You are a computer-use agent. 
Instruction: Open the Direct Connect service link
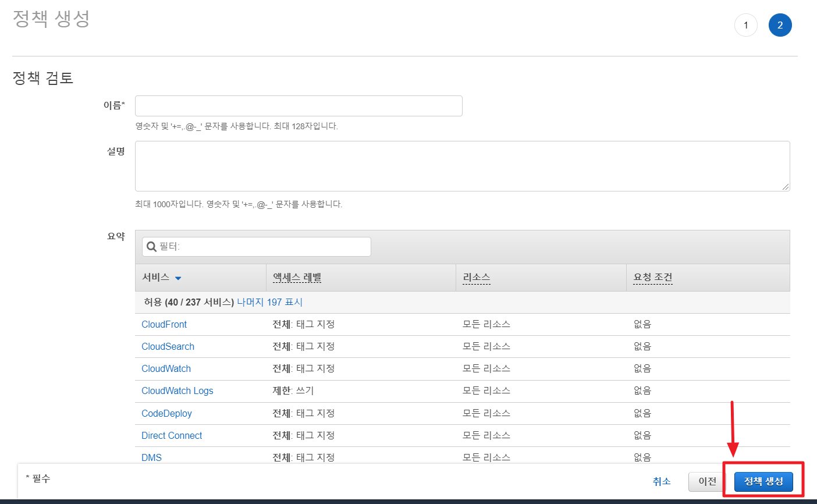172,435
